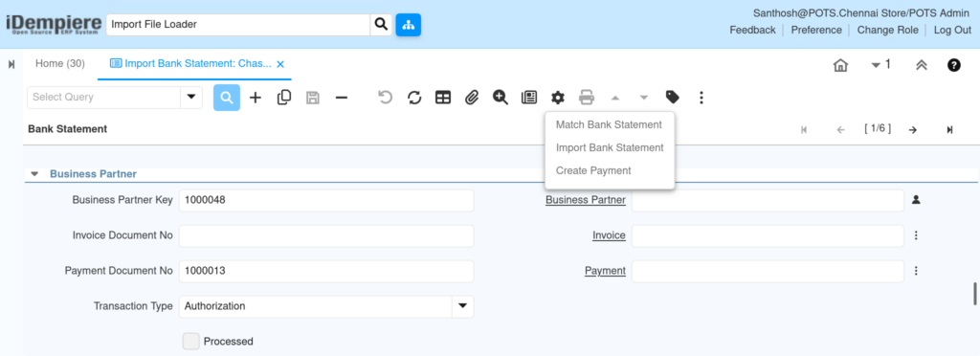Click the empty Payment lookup field
980x356 pixels.
click(x=768, y=271)
